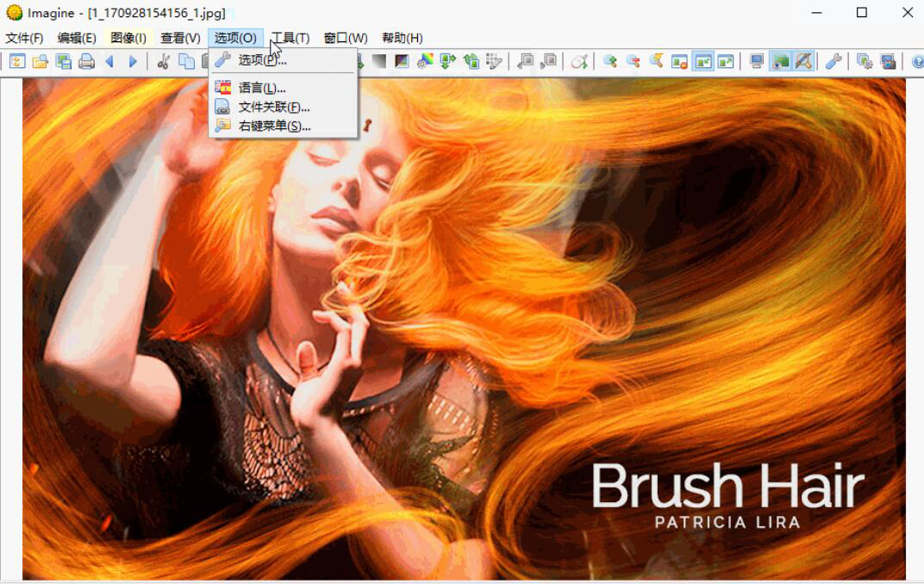Image resolution: width=924 pixels, height=584 pixels.
Task: Close the 选项(O) menu header
Action: pos(235,38)
